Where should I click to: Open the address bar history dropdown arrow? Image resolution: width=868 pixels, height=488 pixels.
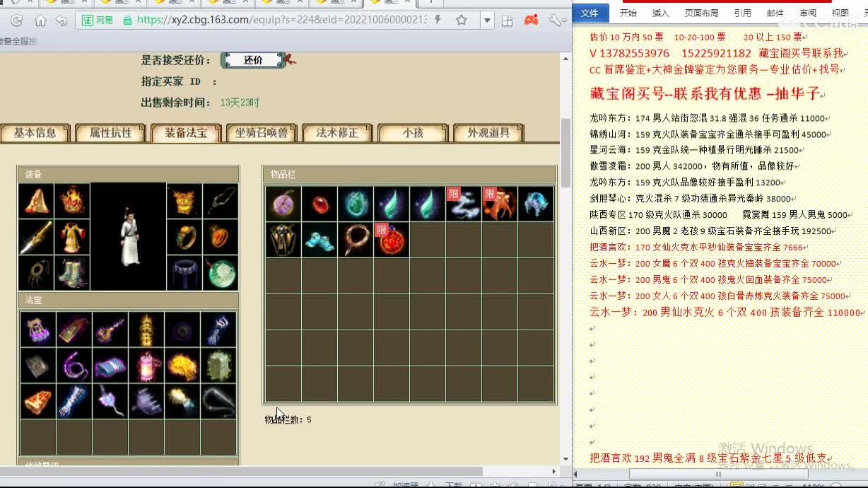point(487,21)
